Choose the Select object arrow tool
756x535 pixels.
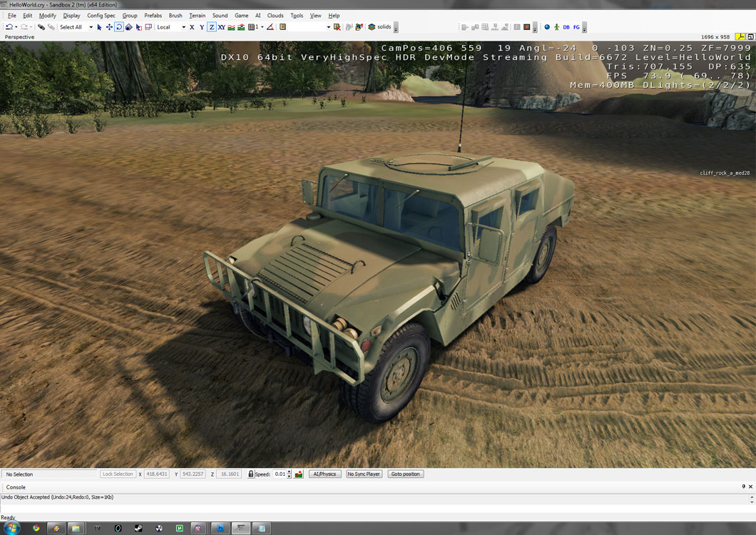pyautogui.click(x=99, y=27)
